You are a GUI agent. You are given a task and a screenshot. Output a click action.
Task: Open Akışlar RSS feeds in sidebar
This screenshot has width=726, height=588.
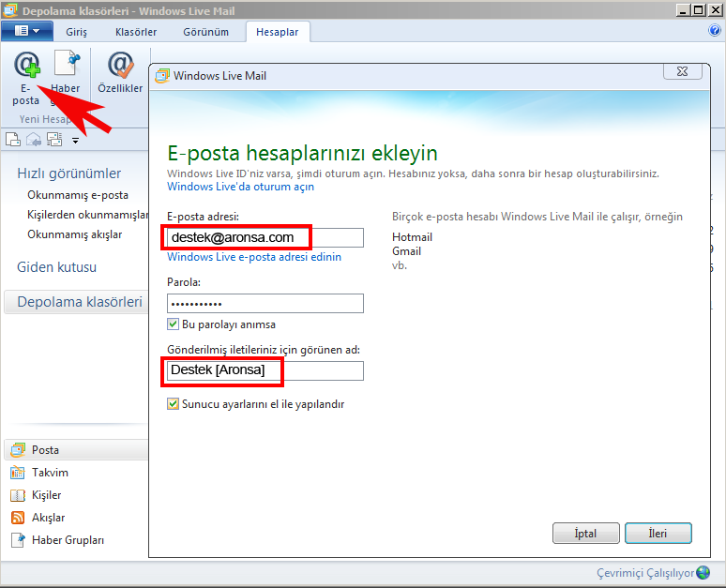(48, 518)
